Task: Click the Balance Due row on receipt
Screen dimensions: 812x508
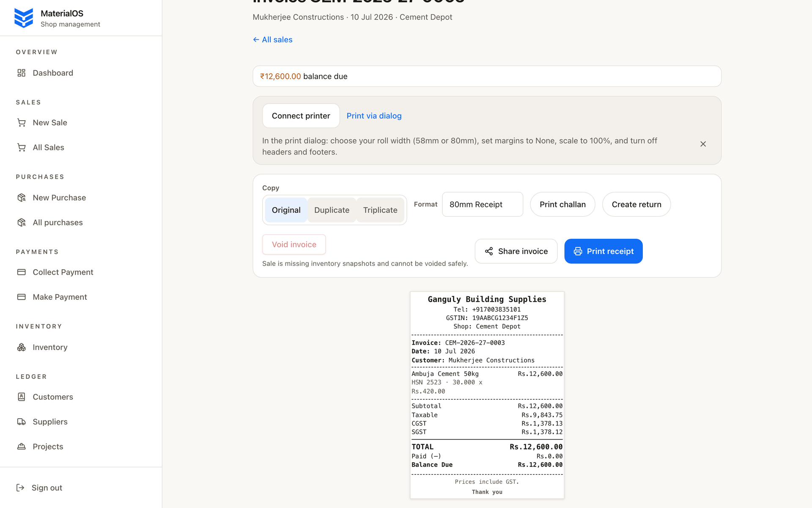Action: 487,465
